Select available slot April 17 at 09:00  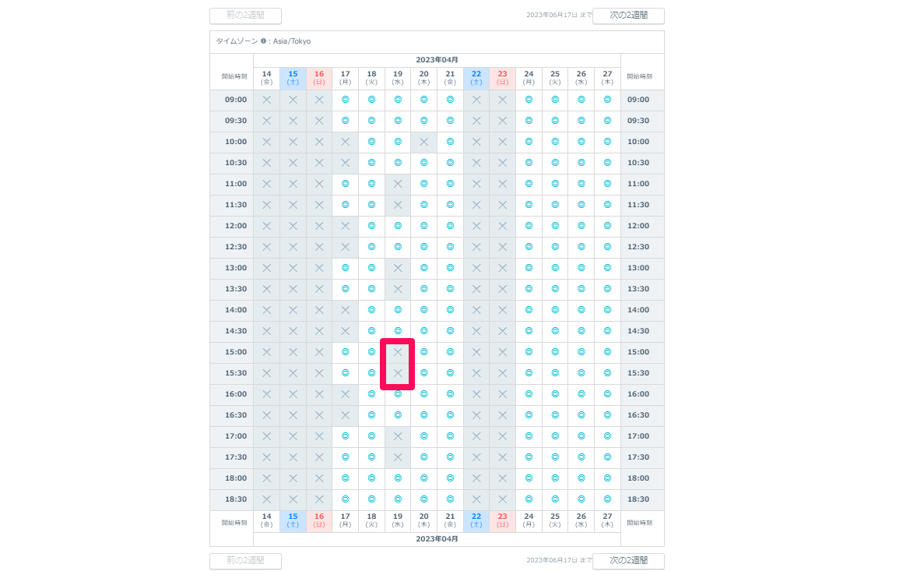click(346, 100)
